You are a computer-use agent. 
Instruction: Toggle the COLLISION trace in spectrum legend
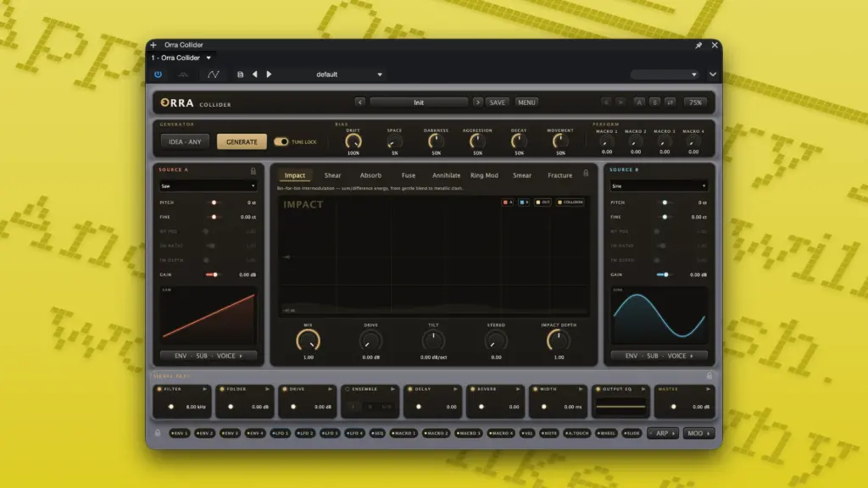570,202
